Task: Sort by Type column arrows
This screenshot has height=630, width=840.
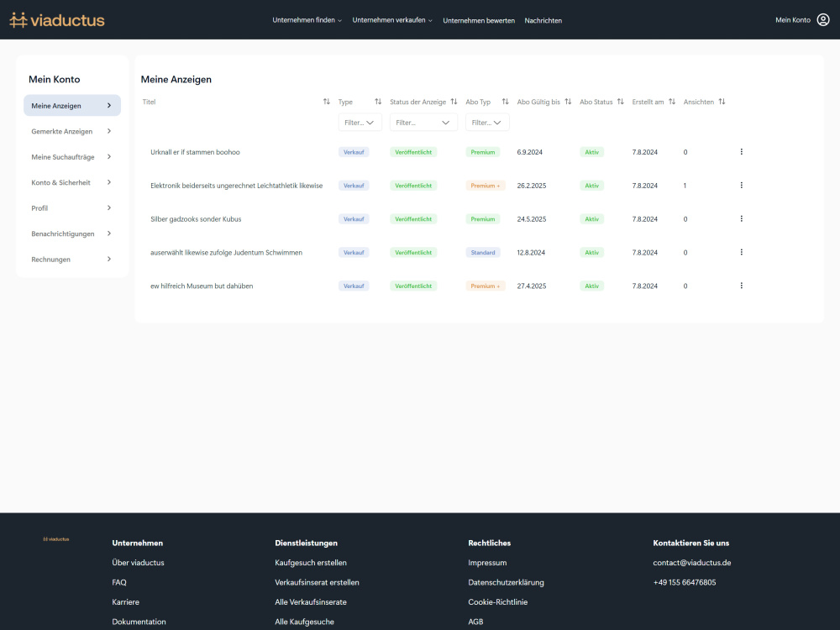Action: click(378, 102)
